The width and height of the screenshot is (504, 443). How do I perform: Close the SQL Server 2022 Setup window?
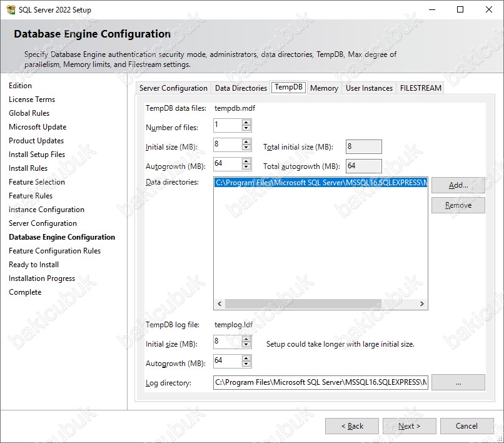pos(489,9)
